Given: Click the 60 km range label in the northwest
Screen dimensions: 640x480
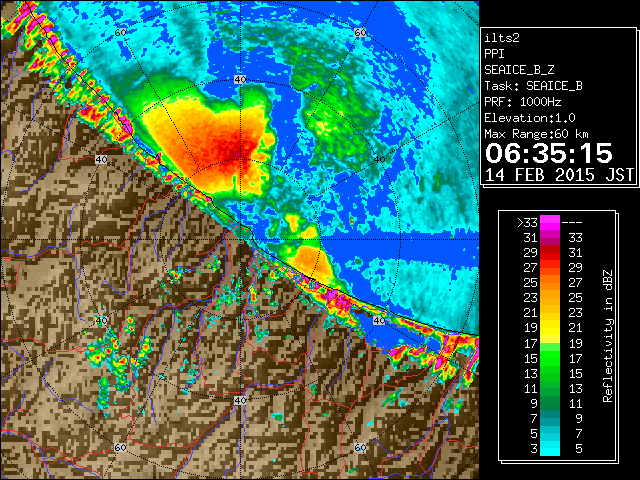Looking at the screenshot, I should (x=120, y=32).
